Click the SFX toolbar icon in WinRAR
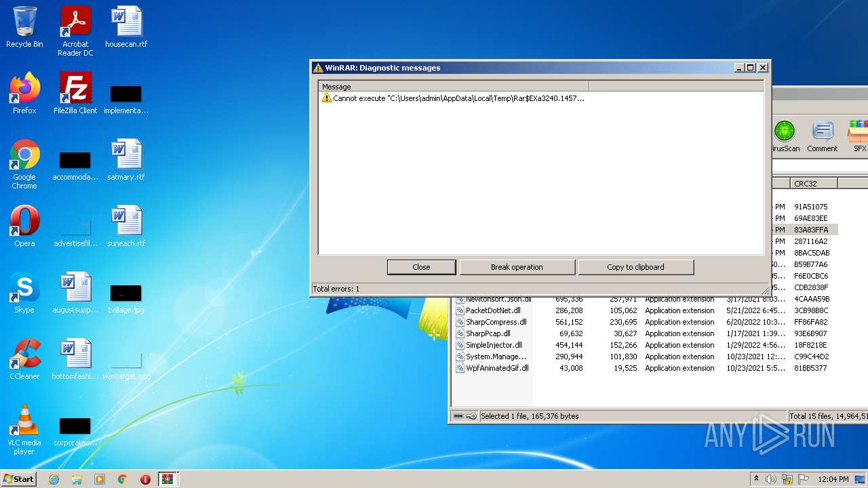Image resolution: width=868 pixels, height=488 pixels. click(859, 136)
